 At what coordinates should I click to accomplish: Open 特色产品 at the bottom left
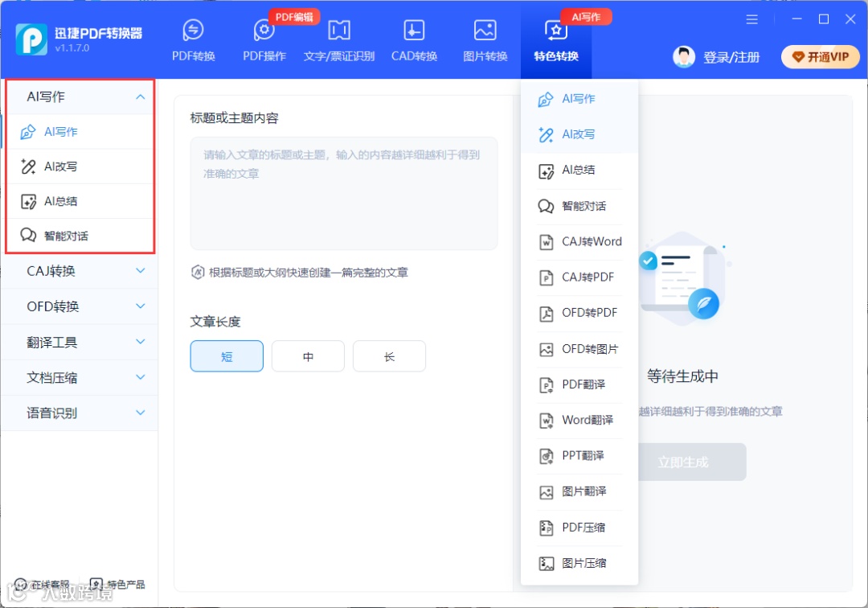pyautogui.click(x=117, y=585)
